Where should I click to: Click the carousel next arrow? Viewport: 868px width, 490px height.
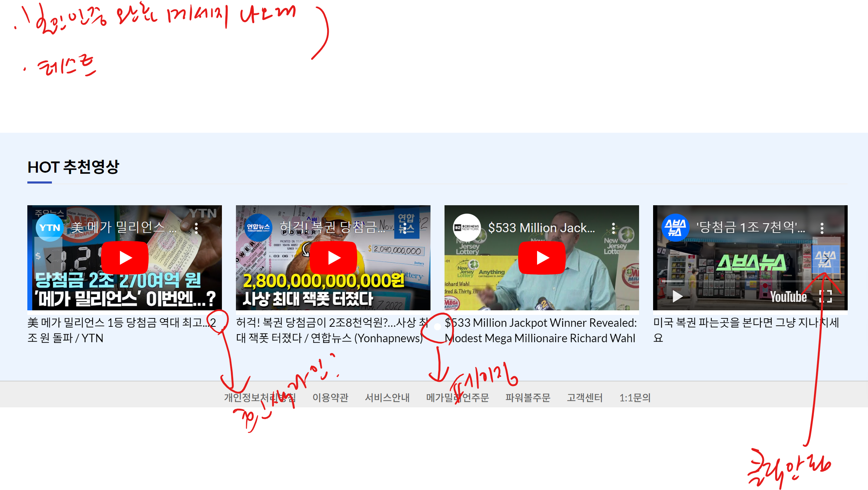coord(826,259)
